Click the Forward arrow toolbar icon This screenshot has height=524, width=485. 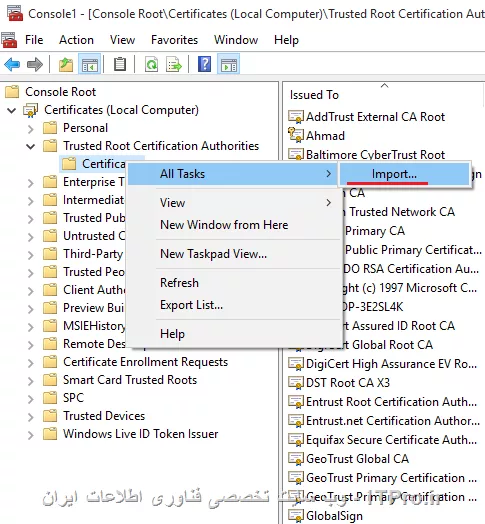coord(35,64)
